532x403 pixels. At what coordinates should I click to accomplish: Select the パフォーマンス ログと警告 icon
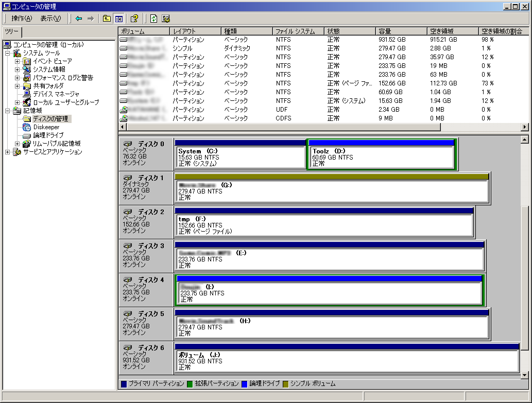(x=27, y=78)
